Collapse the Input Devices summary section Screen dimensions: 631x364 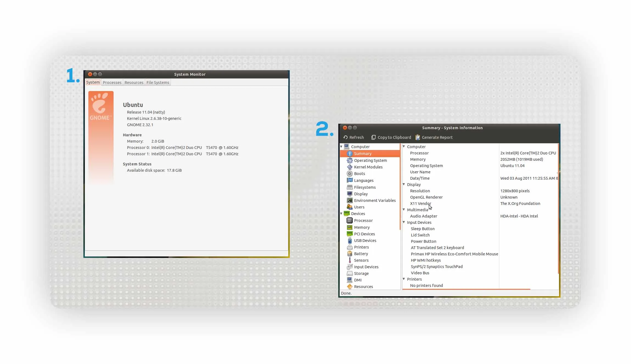click(x=404, y=222)
